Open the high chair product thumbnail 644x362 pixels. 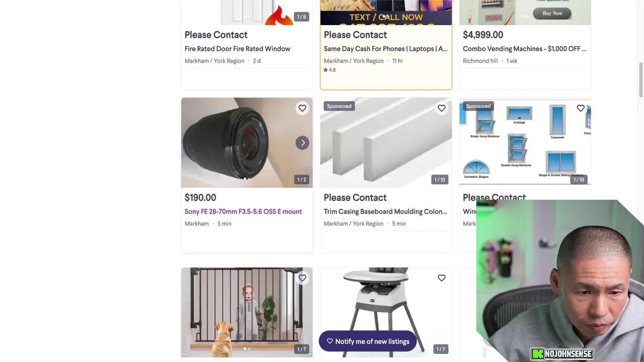click(386, 312)
